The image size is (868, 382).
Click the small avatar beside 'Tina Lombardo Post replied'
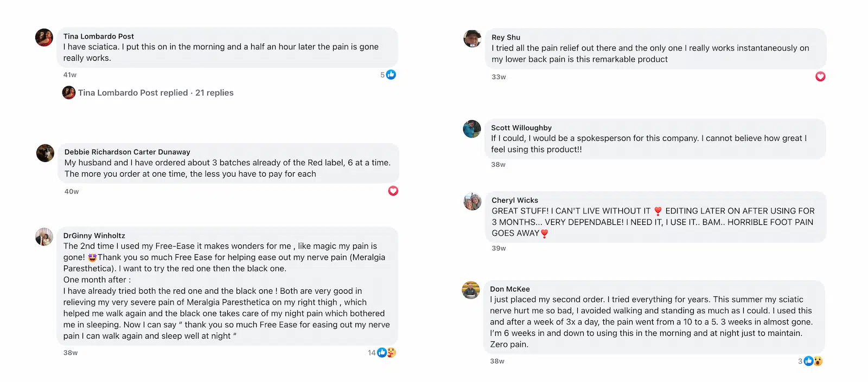pyautogui.click(x=69, y=93)
